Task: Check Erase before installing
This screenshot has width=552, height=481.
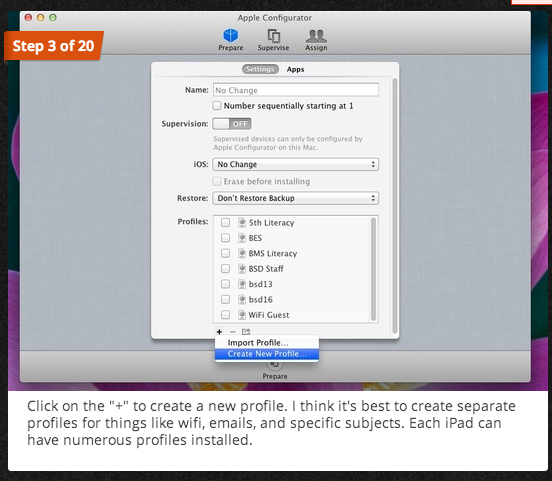Action: [x=217, y=181]
